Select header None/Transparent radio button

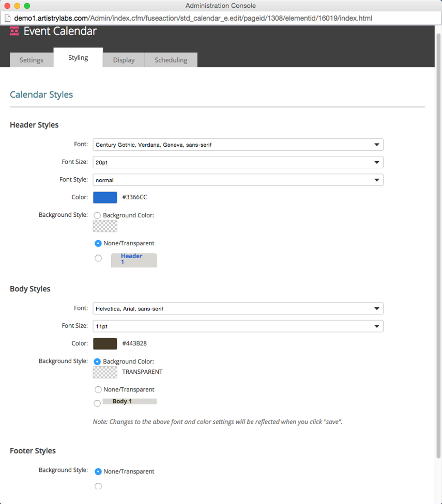pyautogui.click(x=98, y=243)
